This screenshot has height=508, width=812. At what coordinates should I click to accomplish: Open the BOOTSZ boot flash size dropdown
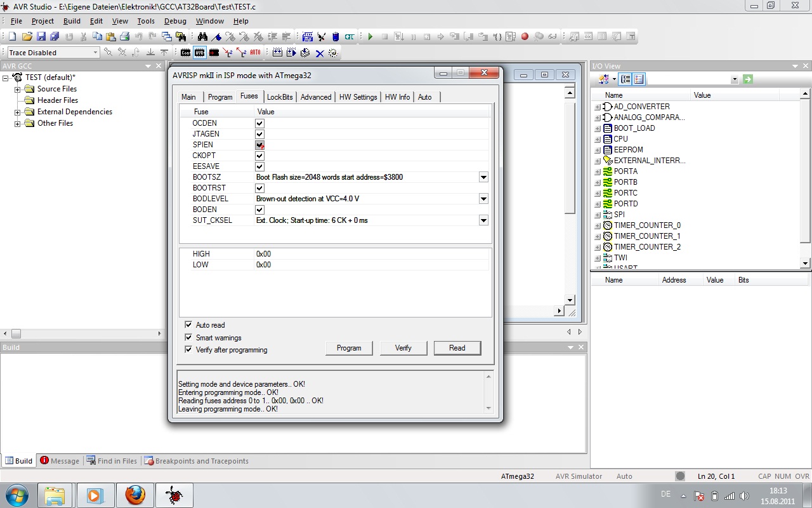483,177
